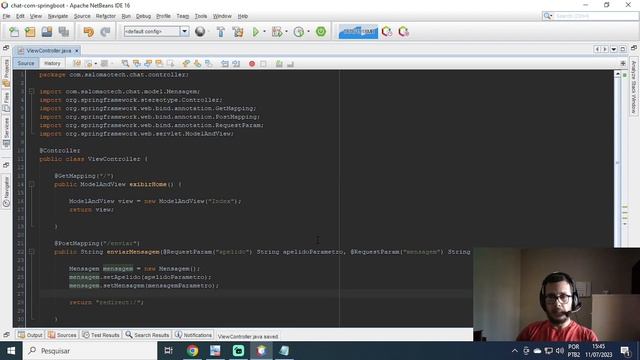640x360 pixels.
Task: Switch to the ViewController.java tab
Action: pos(49,51)
